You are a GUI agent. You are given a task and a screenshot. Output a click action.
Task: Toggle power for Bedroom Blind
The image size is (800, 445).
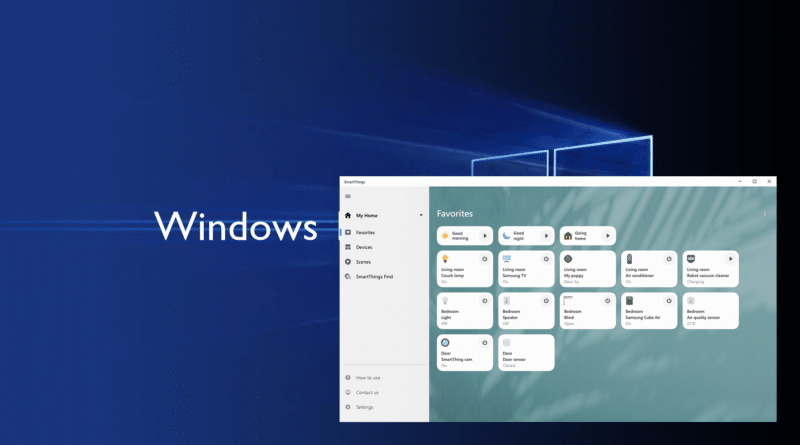[x=607, y=301]
